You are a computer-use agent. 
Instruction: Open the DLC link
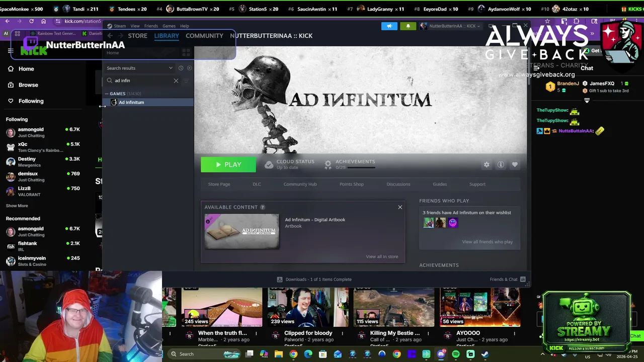tap(257, 184)
